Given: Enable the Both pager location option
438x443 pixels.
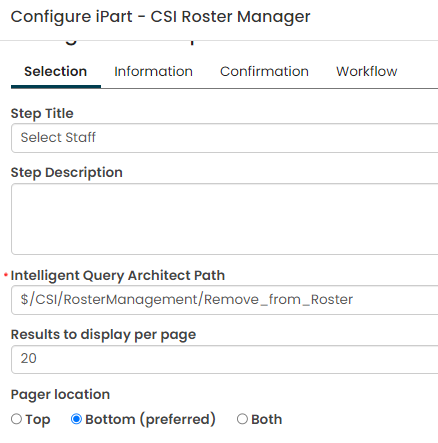Looking at the screenshot, I should point(242,419).
